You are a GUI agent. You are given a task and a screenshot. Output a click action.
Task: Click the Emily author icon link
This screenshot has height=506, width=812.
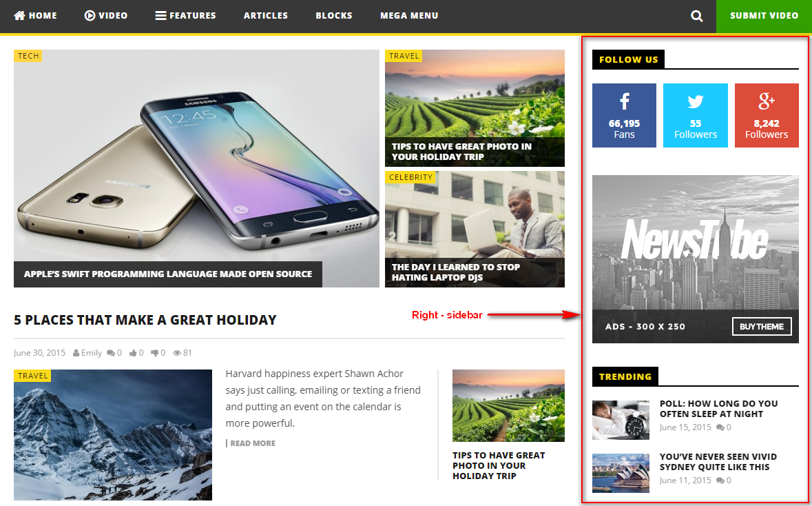tap(76, 353)
